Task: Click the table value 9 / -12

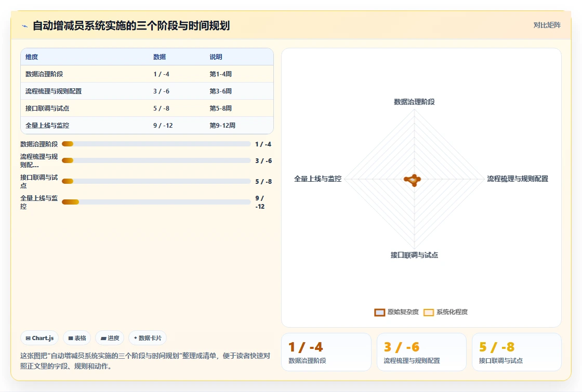Action: point(163,125)
